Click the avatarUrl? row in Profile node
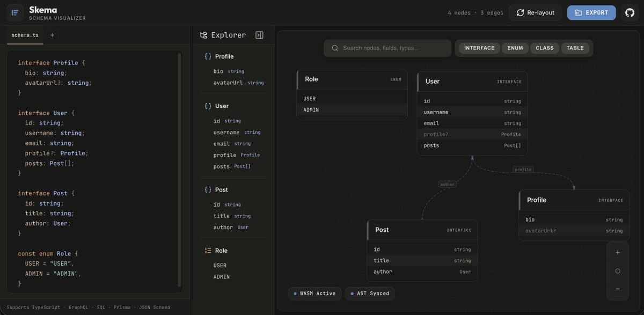 pyautogui.click(x=574, y=231)
